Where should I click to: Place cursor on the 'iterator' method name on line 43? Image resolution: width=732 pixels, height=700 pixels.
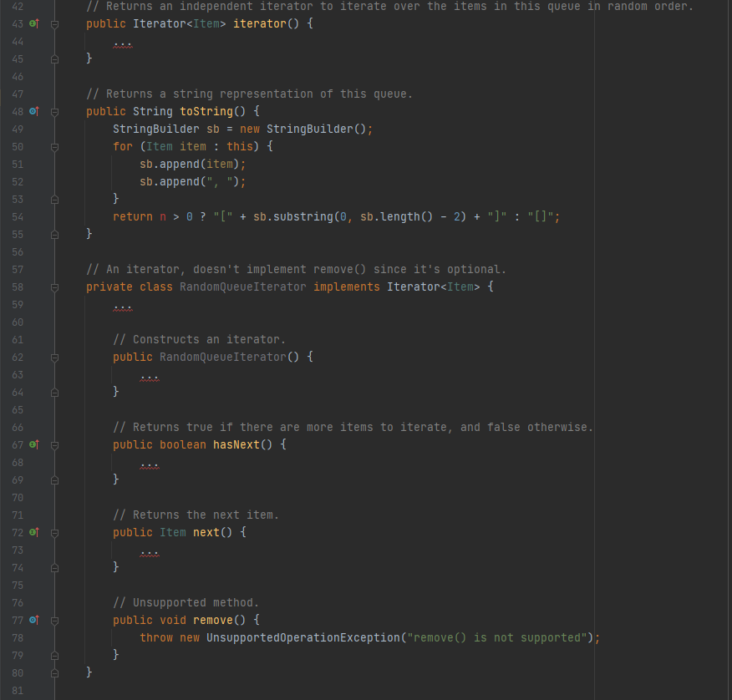coord(260,23)
